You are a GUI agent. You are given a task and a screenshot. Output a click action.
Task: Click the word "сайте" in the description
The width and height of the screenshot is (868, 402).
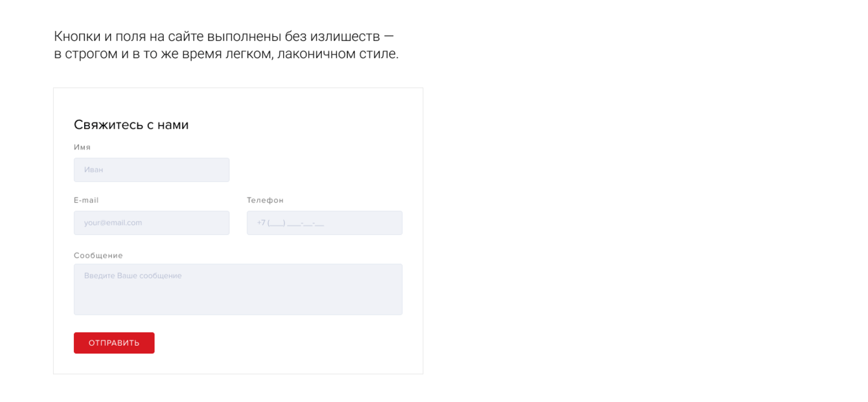pos(186,37)
